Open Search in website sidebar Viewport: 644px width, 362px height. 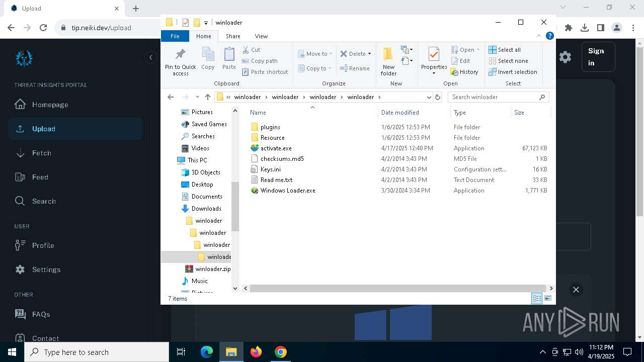coord(75,201)
